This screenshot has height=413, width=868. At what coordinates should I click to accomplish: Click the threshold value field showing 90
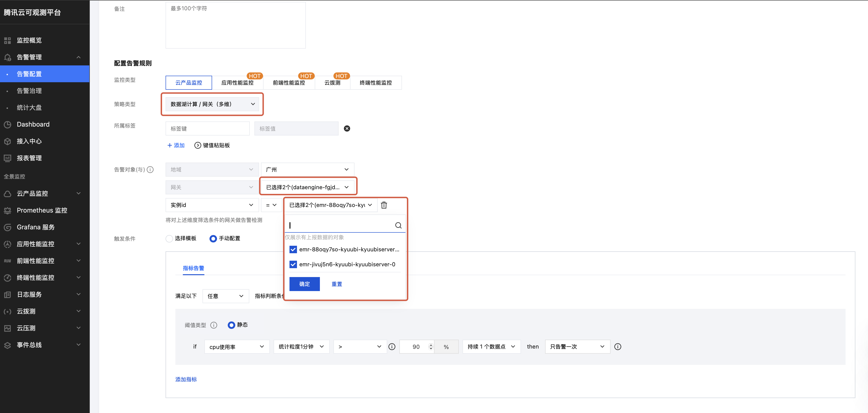tap(417, 347)
